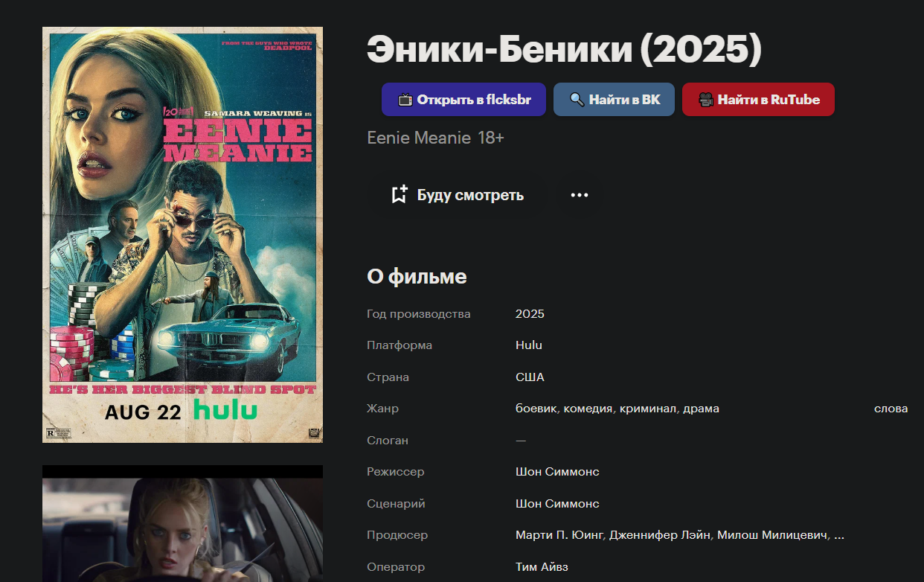This screenshot has height=582, width=924.
Task: Click the camera icon on the RuTube button
Action: click(x=706, y=100)
